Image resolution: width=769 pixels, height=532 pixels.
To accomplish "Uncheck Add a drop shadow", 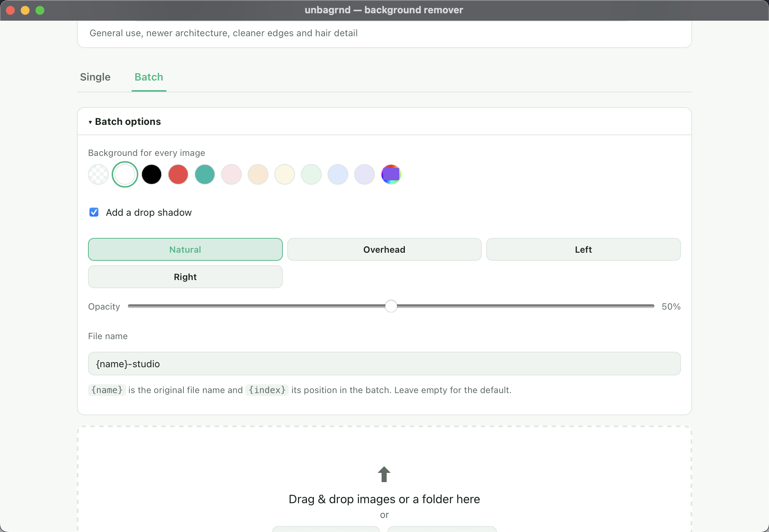I will coord(94,212).
